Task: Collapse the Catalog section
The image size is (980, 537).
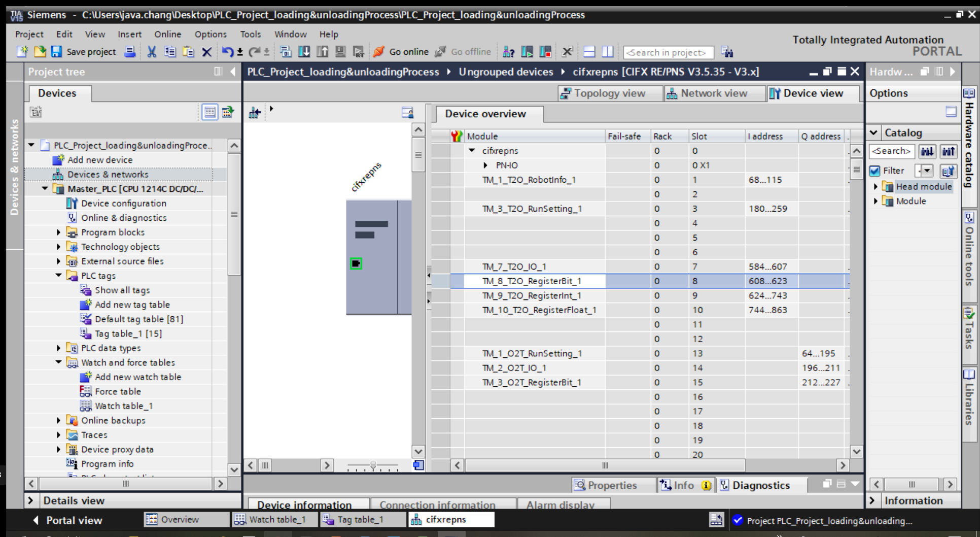Action: [873, 132]
